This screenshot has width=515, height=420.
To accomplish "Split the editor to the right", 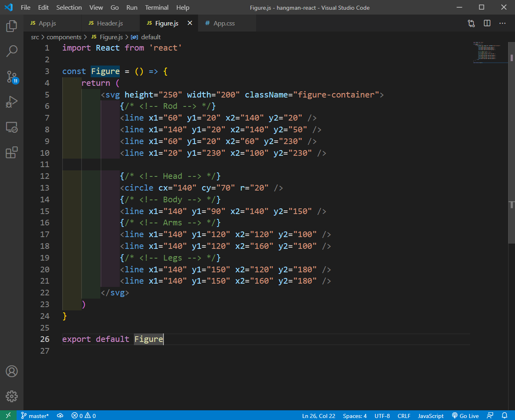I will (x=487, y=23).
